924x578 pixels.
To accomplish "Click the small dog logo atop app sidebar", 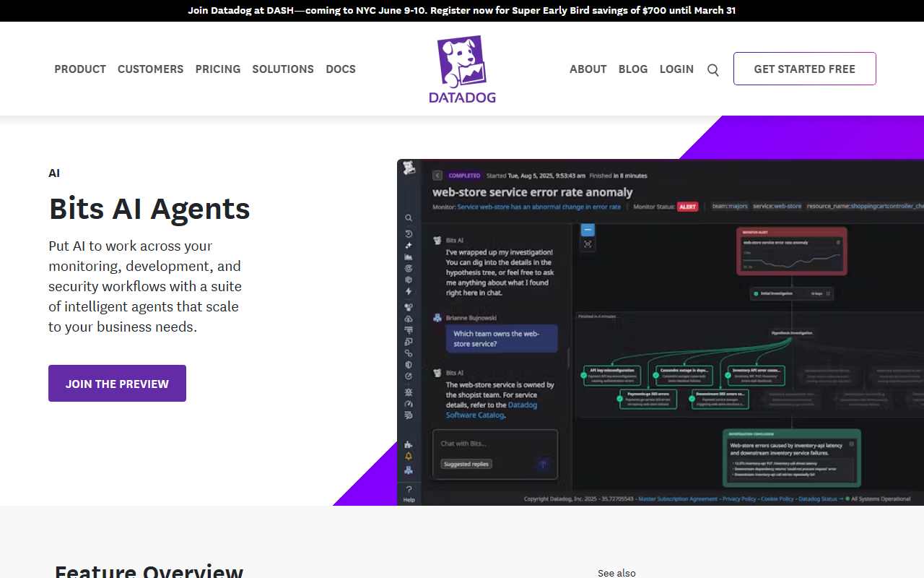I will pos(409,168).
